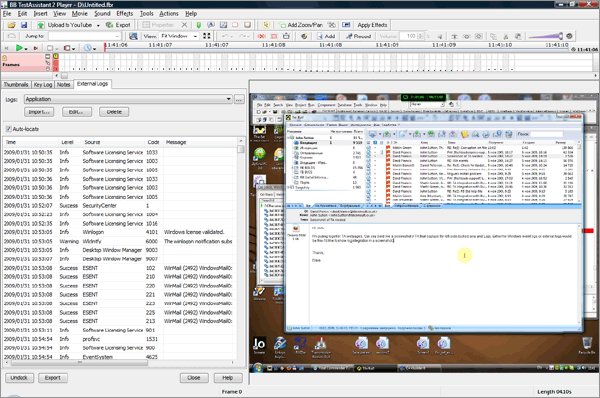The width and height of the screenshot is (600, 398).
Task: Click the red playhead marker on the timeline
Action: click(105, 47)
